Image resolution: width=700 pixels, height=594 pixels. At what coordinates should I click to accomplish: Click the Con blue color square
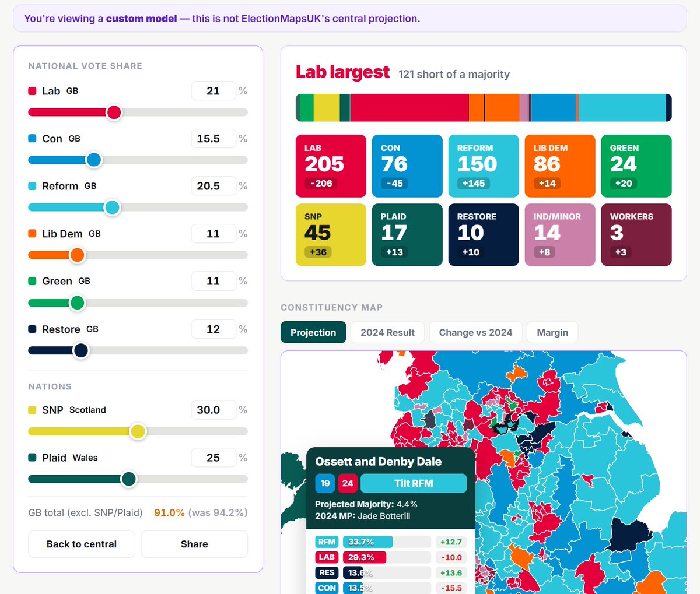click(x=33, y=139)
